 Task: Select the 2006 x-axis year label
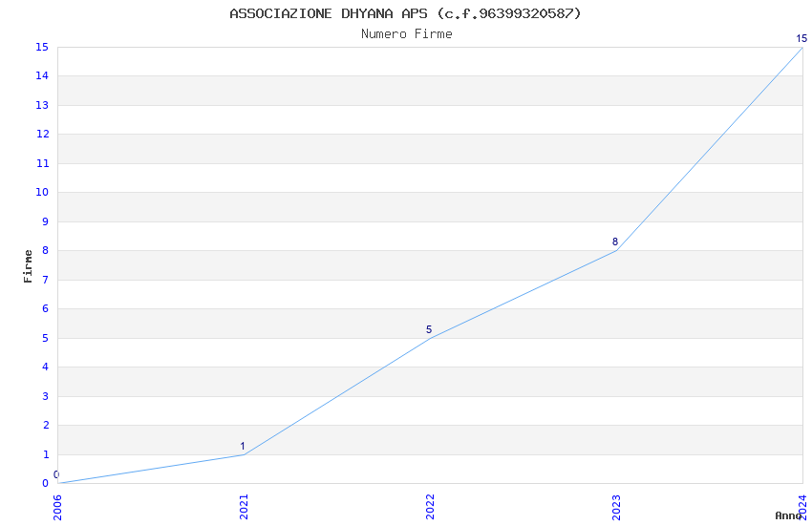point(57,507)
